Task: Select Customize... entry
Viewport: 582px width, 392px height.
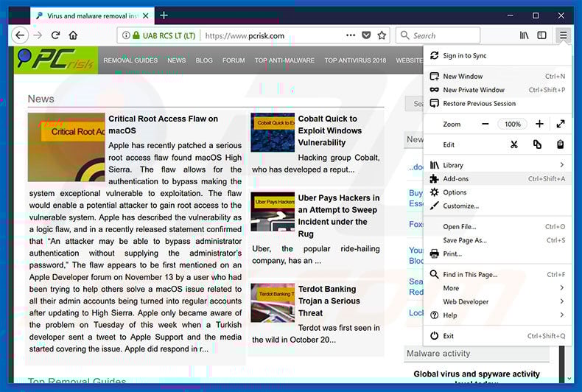Action: pyautogui.click(x=497, y=206)
